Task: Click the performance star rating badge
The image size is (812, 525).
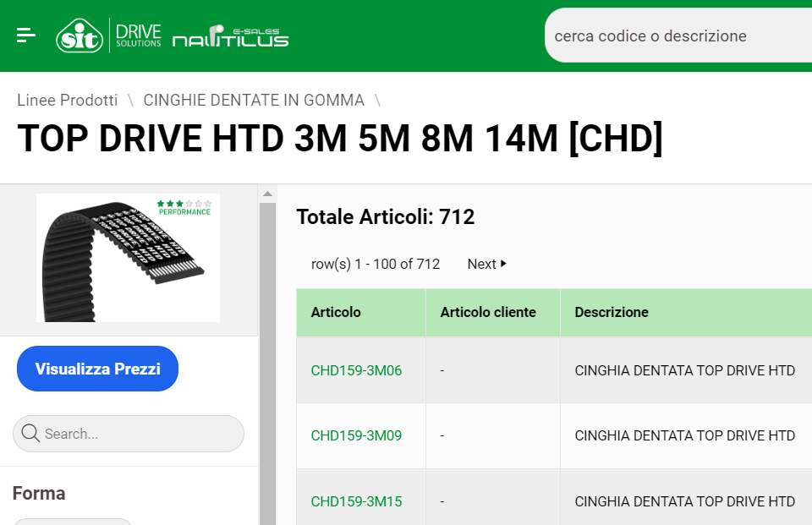Action: pyautogui.click(x=184, y=207)
